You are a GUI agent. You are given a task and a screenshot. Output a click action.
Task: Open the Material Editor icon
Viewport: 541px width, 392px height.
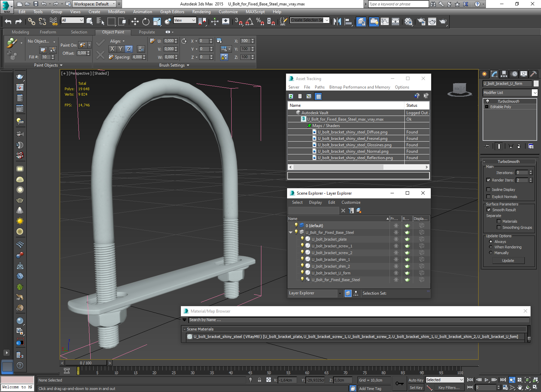[408, 22]
